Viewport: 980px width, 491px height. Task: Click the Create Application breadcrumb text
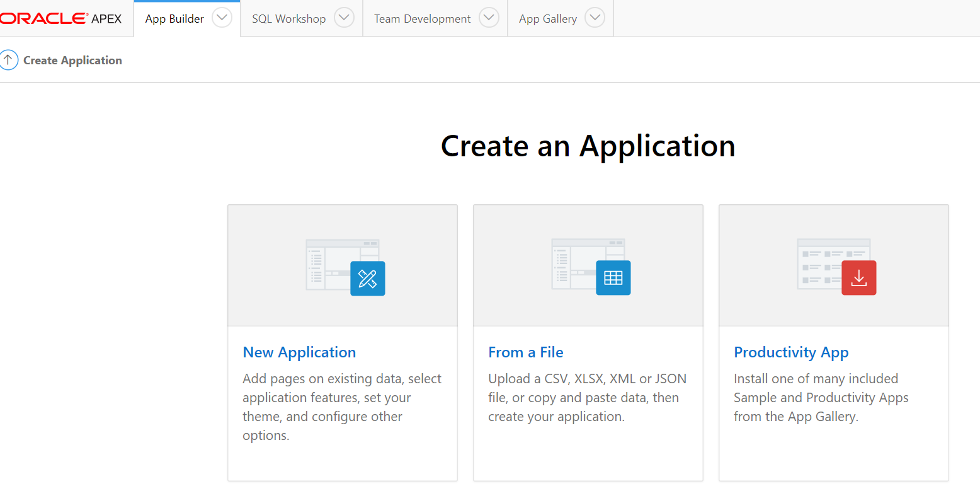pos(72,61)
